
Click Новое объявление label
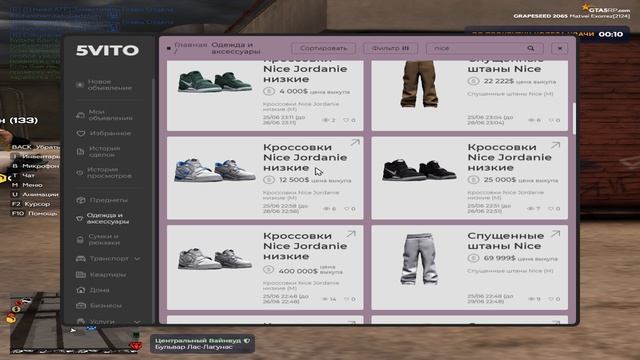109,85
